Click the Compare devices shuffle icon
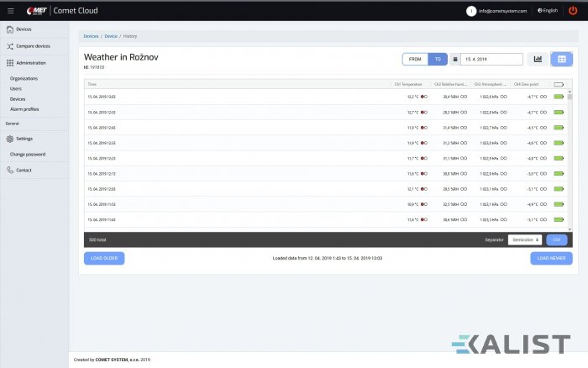This screenshot has height=368, width=588. pyautogui.click(x=9, y=45)
